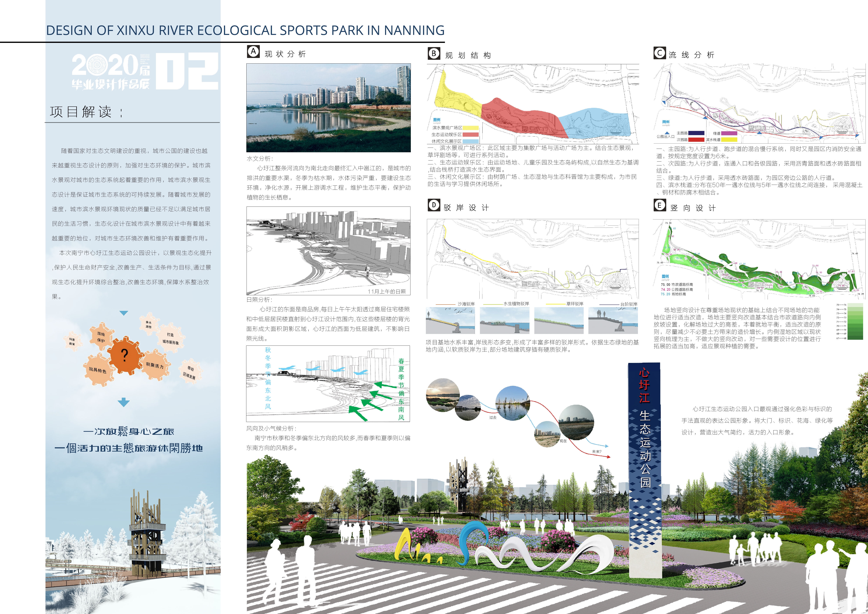Open the 草坪驳岸 section illustration
The image size is (868, 614).
click(x=559, y=320)
